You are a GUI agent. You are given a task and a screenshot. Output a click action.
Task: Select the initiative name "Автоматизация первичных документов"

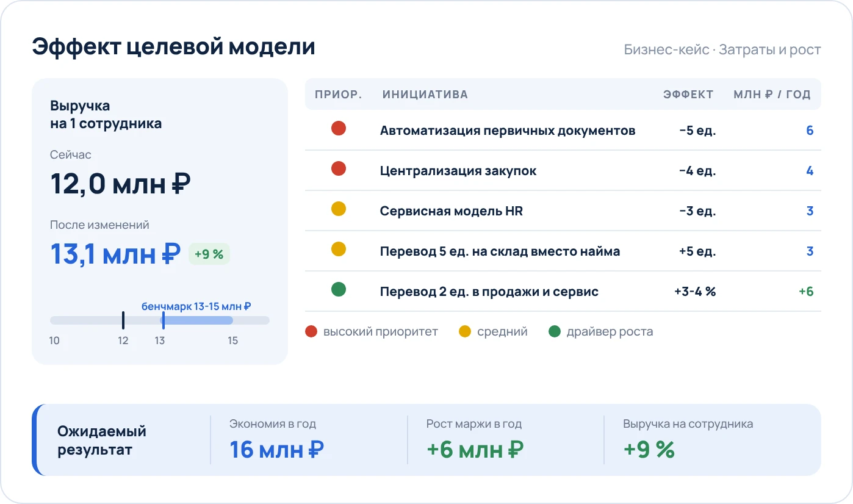point(508,131)
